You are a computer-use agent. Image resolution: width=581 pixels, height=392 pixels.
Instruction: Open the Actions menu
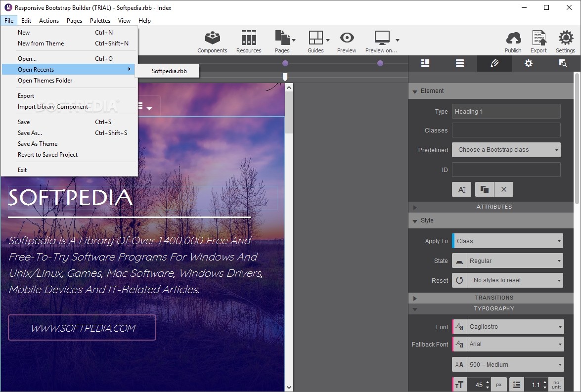tap(49, 21)
